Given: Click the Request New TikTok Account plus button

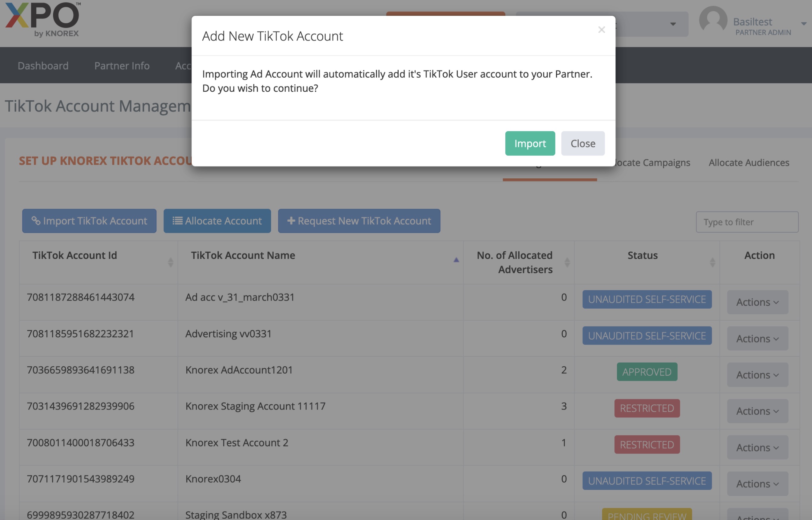Looking at the screenshot, I should [359, 221].
